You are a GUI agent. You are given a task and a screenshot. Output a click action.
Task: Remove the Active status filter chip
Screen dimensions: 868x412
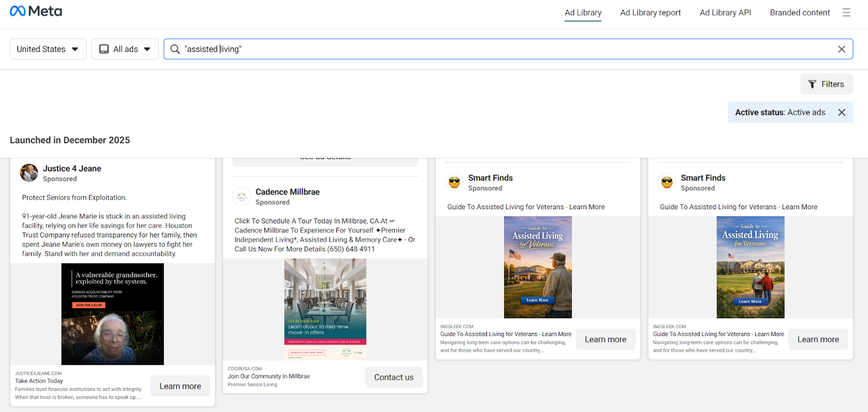(841, 112)
